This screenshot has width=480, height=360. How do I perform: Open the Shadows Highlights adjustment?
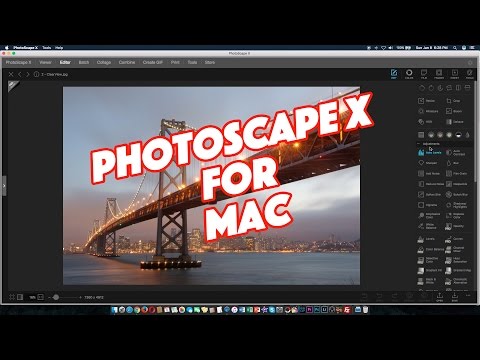456,205
